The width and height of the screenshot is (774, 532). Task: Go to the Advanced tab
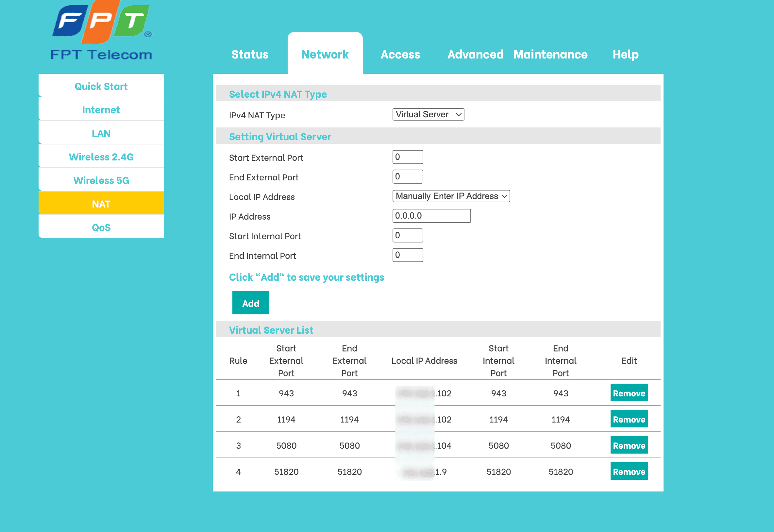click(475, 54)
